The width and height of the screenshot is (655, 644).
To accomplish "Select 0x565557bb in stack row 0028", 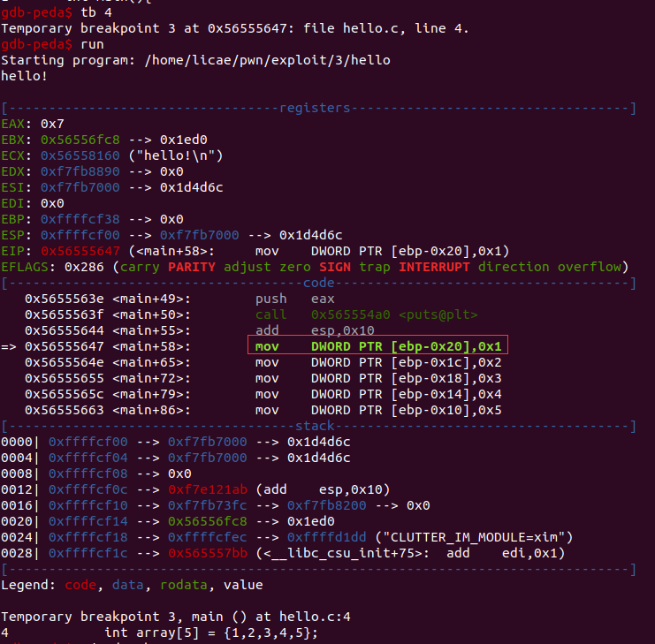I will pyautogui.click(x=208, y=553).
